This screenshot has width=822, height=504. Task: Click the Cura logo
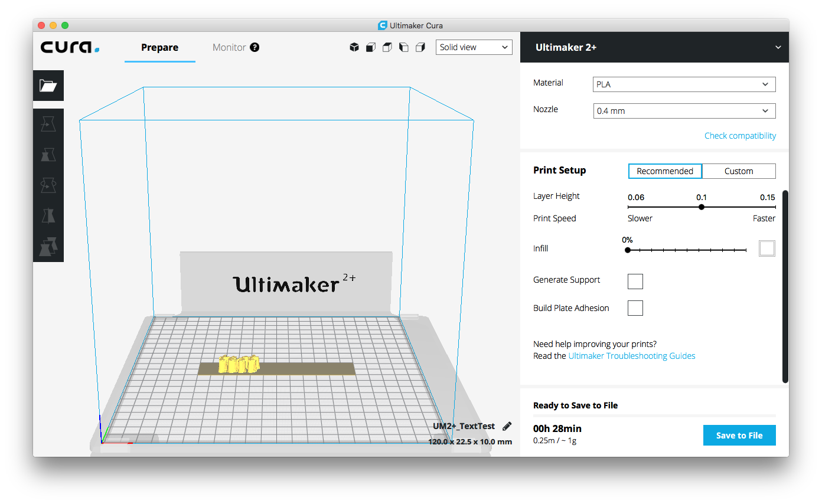click(70, 47)
